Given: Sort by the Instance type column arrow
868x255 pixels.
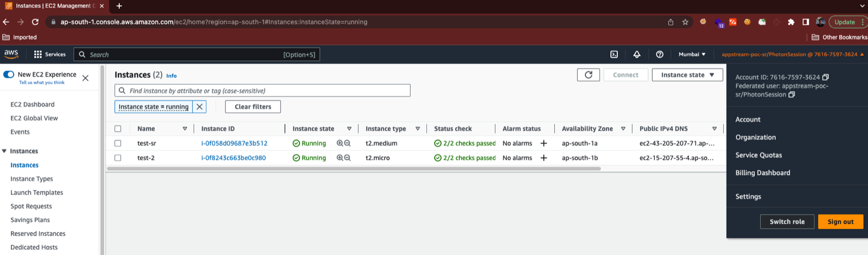Looking at the screenshot, I should pos(418,129).
